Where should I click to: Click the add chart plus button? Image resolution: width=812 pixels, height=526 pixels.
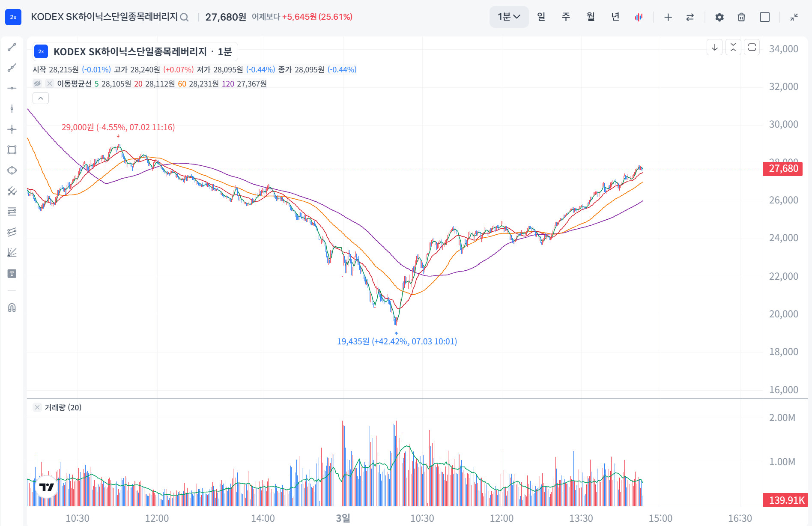click(668, 17)
